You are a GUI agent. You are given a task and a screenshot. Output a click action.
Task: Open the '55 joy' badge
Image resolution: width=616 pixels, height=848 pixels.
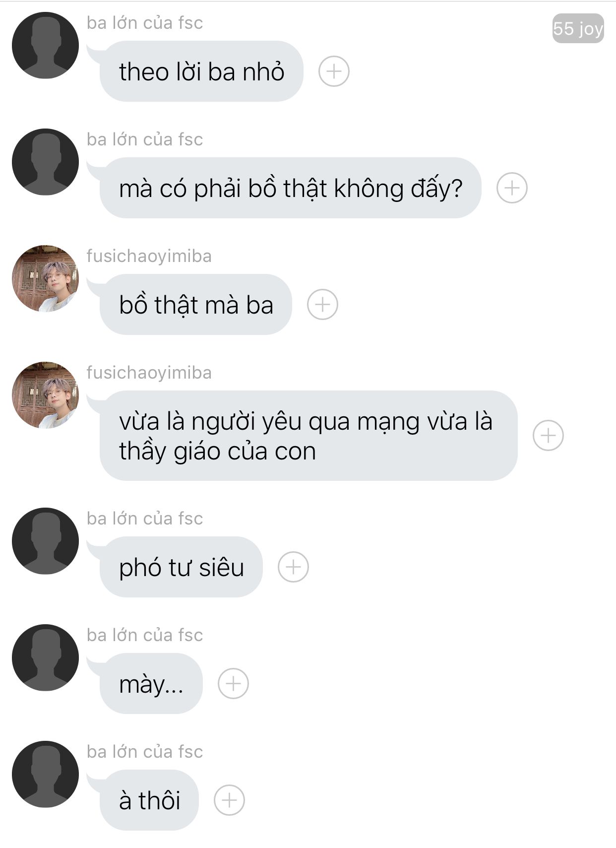pos(578,28)
